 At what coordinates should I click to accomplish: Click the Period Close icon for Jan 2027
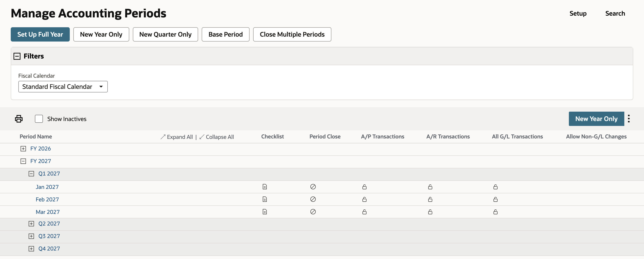(313, 187)
